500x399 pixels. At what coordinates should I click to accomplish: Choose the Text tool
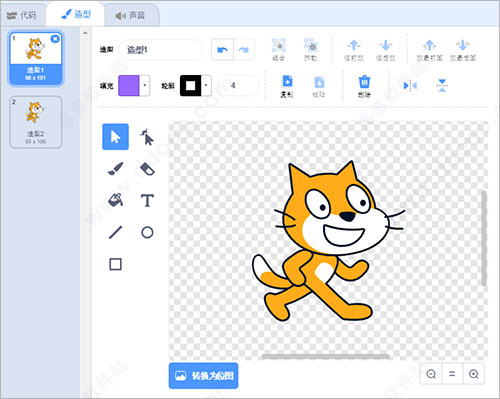(x=147, y=200)
